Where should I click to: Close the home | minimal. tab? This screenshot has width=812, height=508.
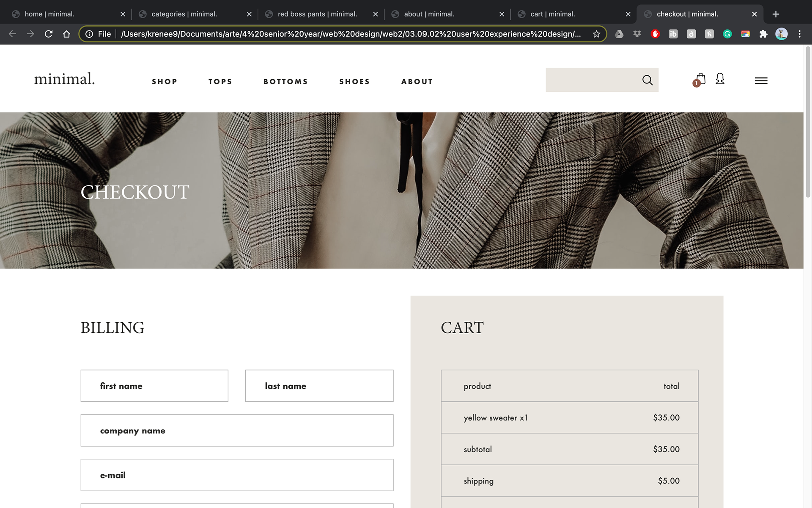click(123, 14)
